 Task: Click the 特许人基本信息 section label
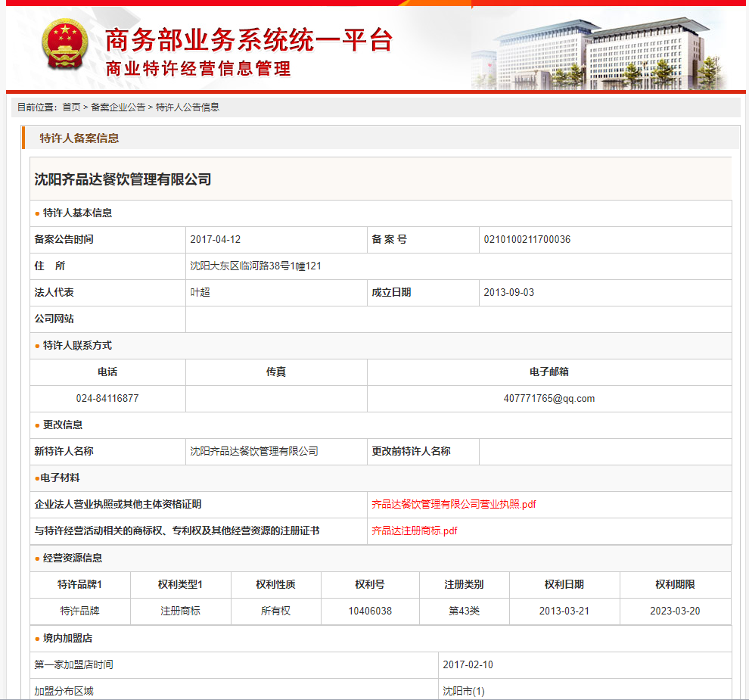77,213
